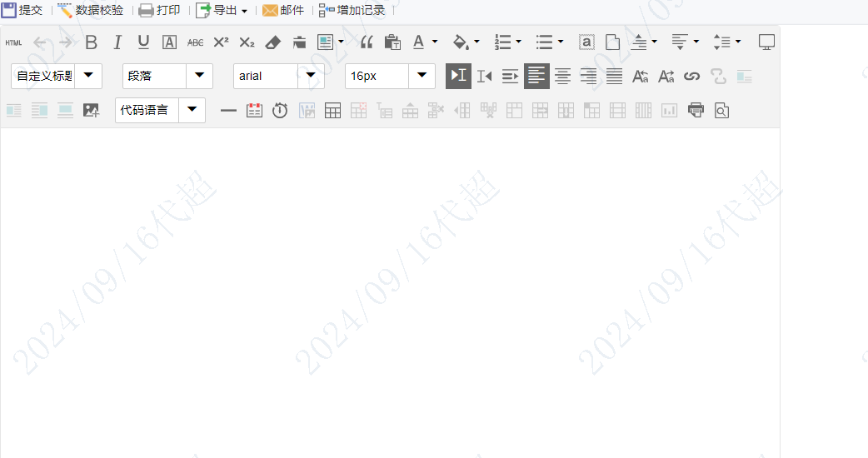Switch to HTML source view
The image size is (868, 458).
(14, 42)
